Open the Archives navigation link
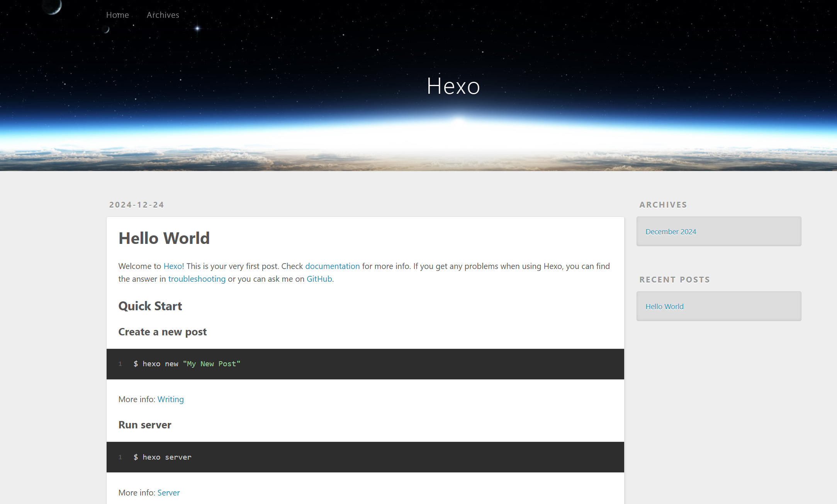Image resolution: width=837 pixels, height=504 pixels. point(163,15)
